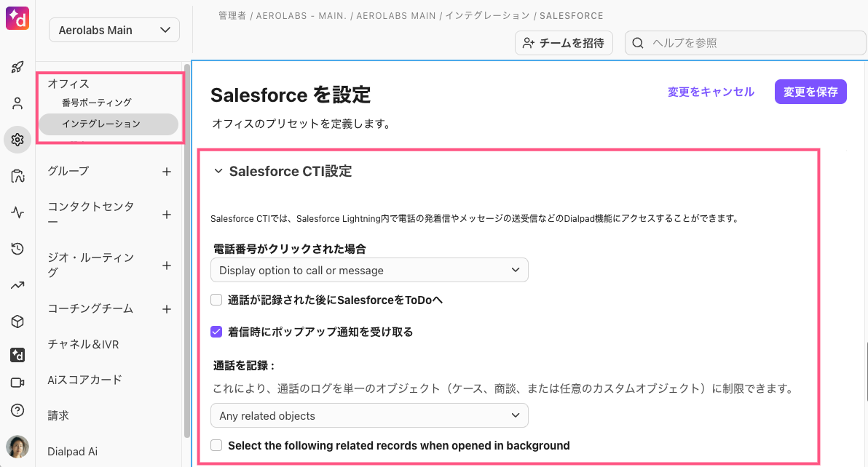The width and height of the screenshot is (868, 467).
Task: Select the settings gear icon in sidebar
Action: 17,140
